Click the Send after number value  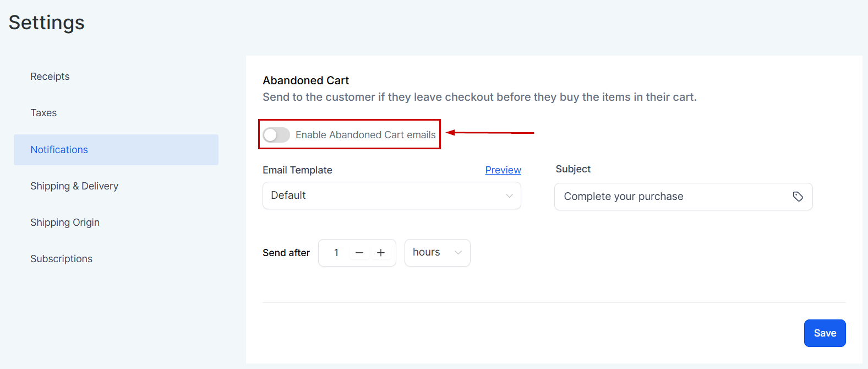coord(336,253)
